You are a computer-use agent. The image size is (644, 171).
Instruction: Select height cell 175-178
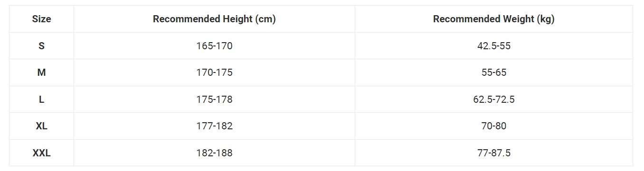214,99
